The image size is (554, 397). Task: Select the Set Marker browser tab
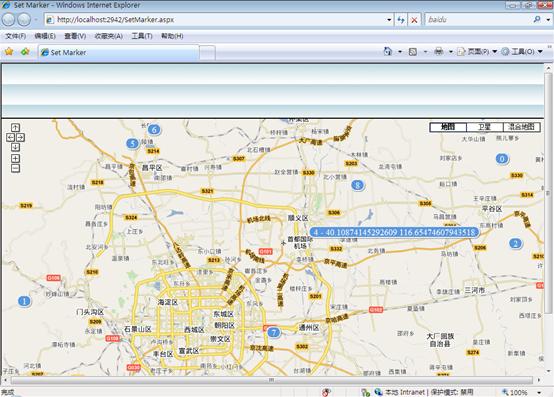coord(118,52)
